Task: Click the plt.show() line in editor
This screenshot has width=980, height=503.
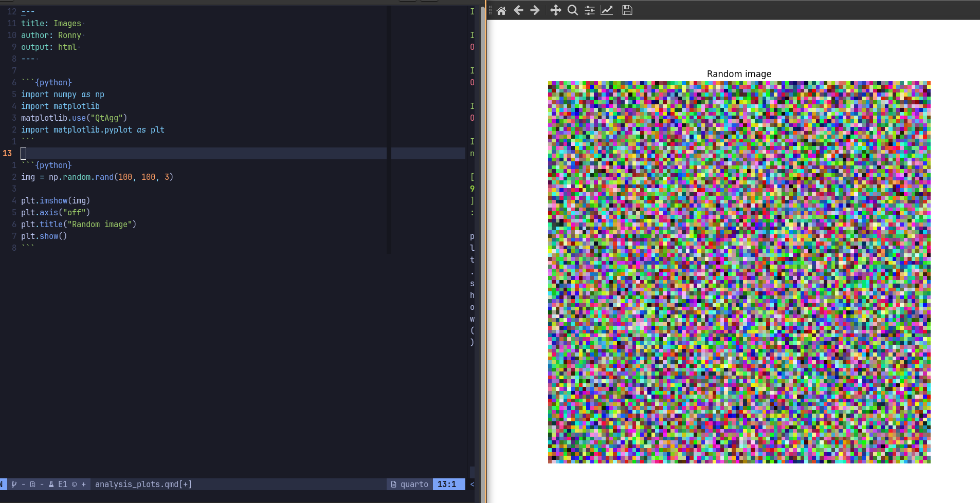Action: [x=44, y=236]
